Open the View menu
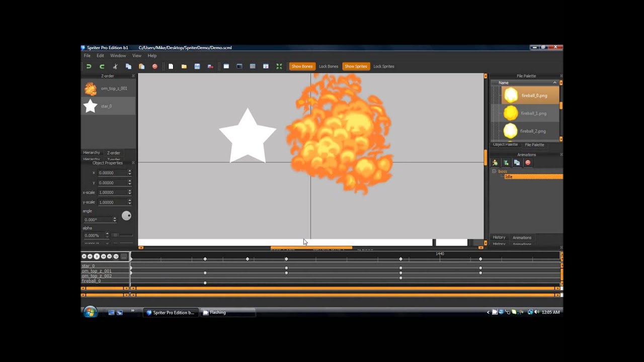This screenshot has height=362, width=644. [x=137, y=56]
